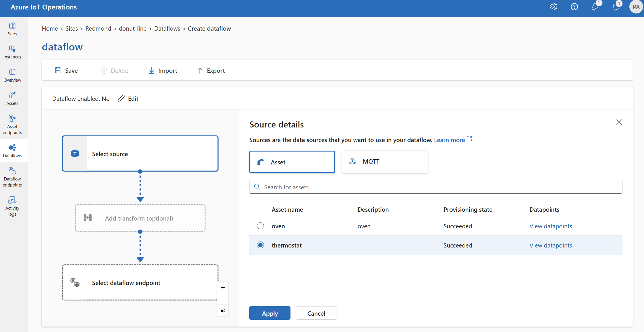644x332 pixels.
Task: Click View datapoints for thermostat asset
Action: pyautogui.click(x=550, y=245)
